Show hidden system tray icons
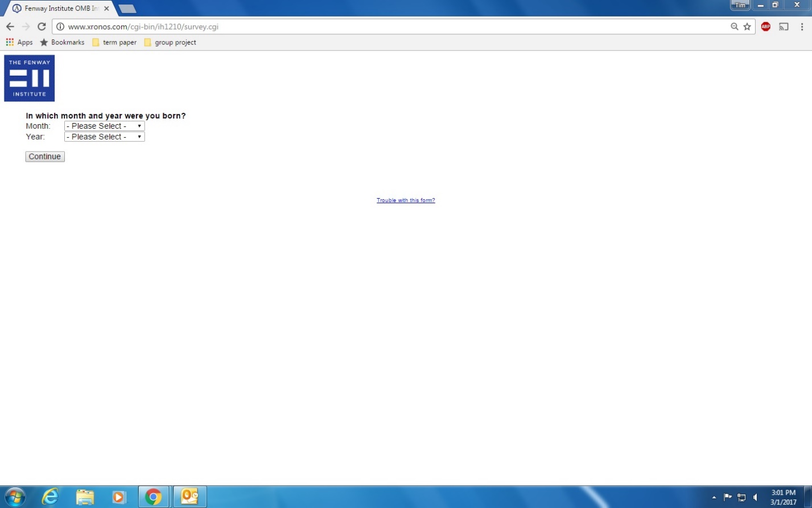Viewport: 812px width, 508px height. pyautogui.click(x=714, y=497)
